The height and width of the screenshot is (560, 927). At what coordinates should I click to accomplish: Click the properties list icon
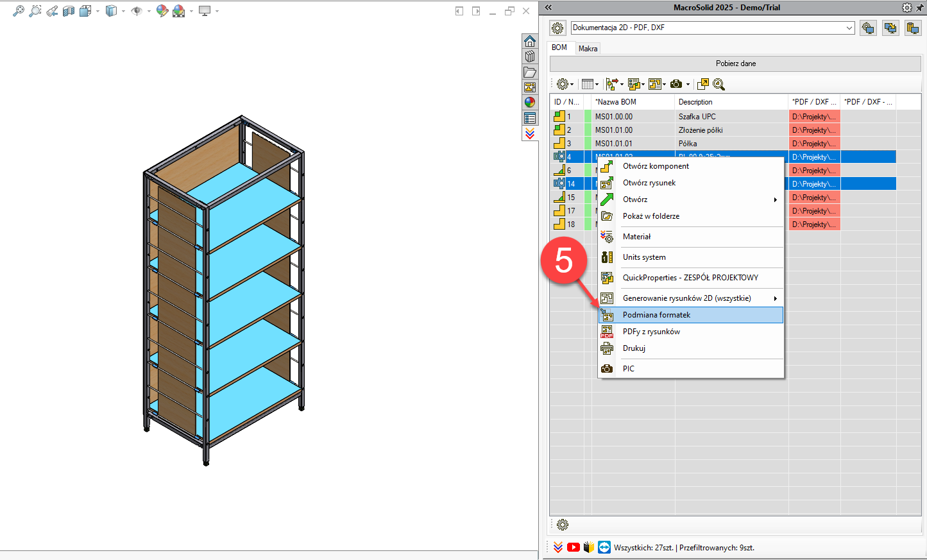point(634,84)
